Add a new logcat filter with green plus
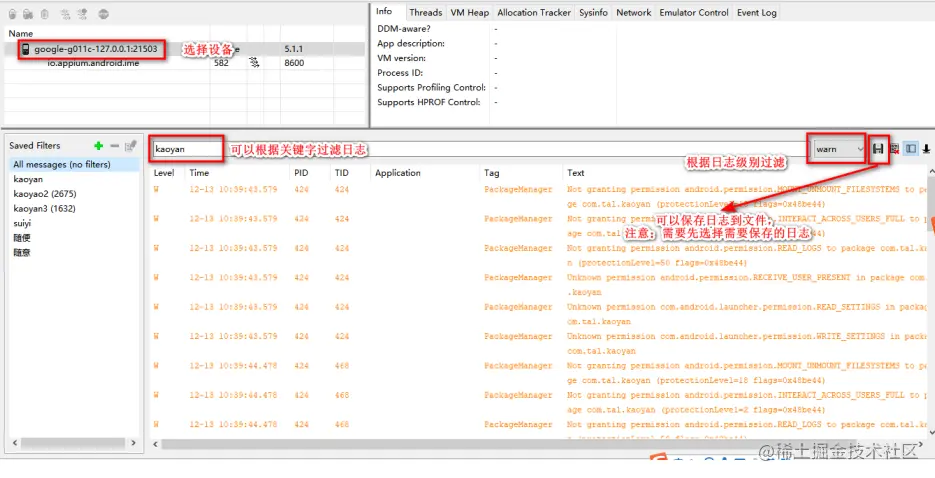Viewport: 935px width, 478px height. click(98, 145)
